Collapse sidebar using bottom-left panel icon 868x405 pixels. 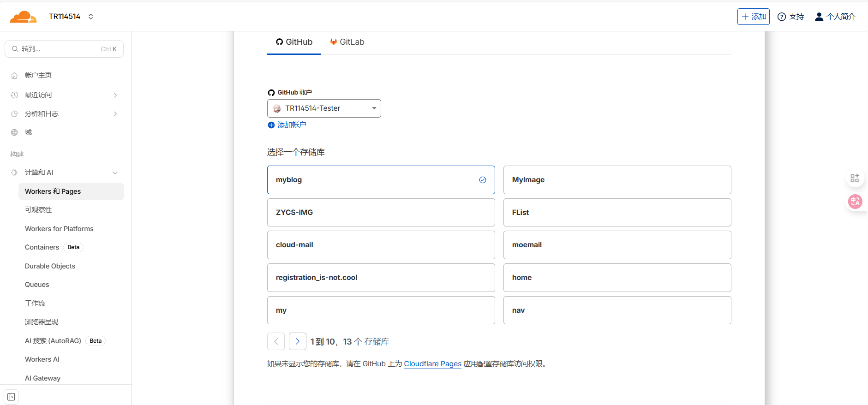11,397
